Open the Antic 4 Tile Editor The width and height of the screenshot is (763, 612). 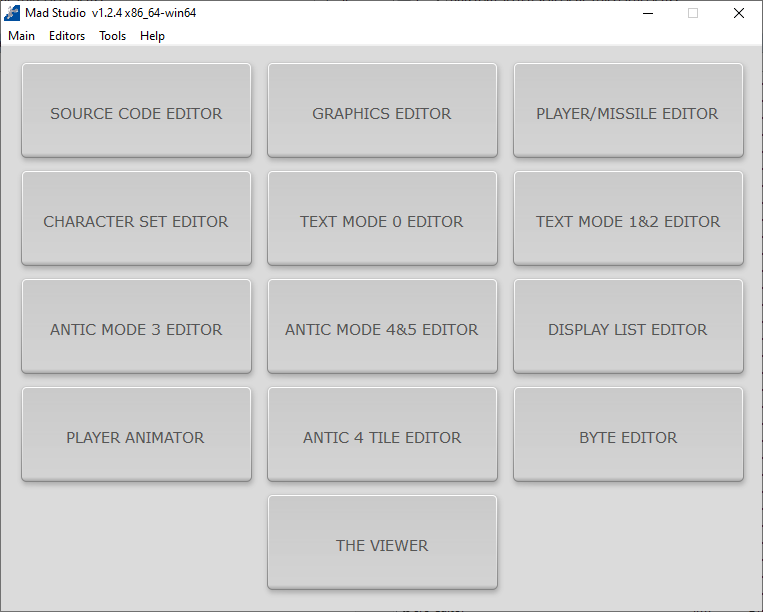382,437
